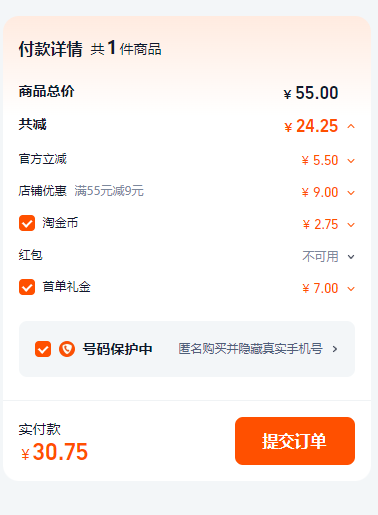Screen dimensions: 378x515
Task: Submit the order with 提交订单
Action: click(x=295, y=441)
